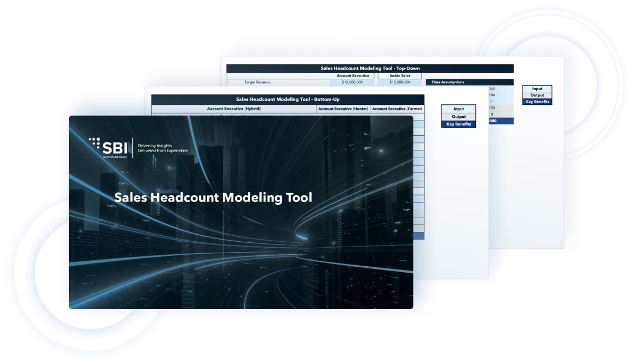
Task: Click the $10,000,000 Account Executive revenue cell
Action: coord(352,83)
